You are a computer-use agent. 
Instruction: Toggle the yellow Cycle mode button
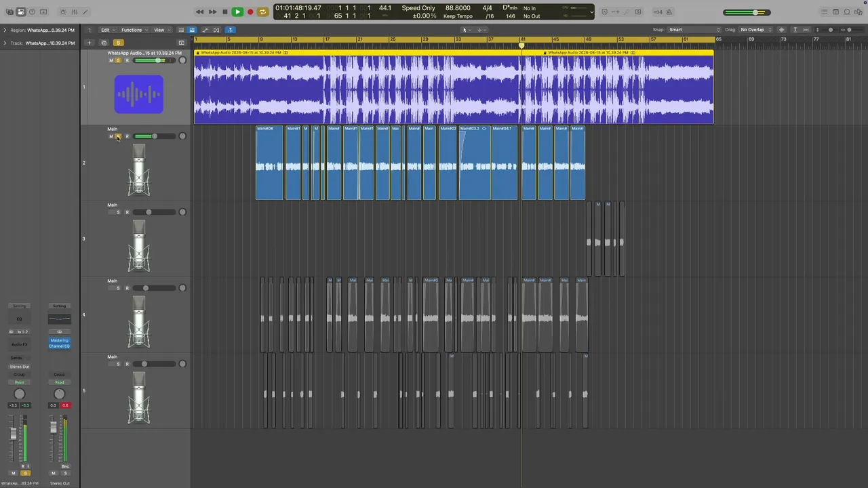coord(262,12)
